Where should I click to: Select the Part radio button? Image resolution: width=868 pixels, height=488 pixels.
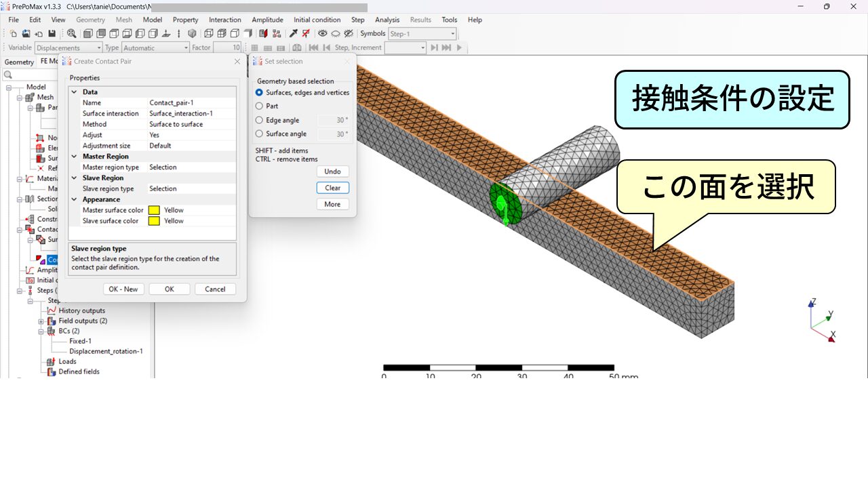259,106
